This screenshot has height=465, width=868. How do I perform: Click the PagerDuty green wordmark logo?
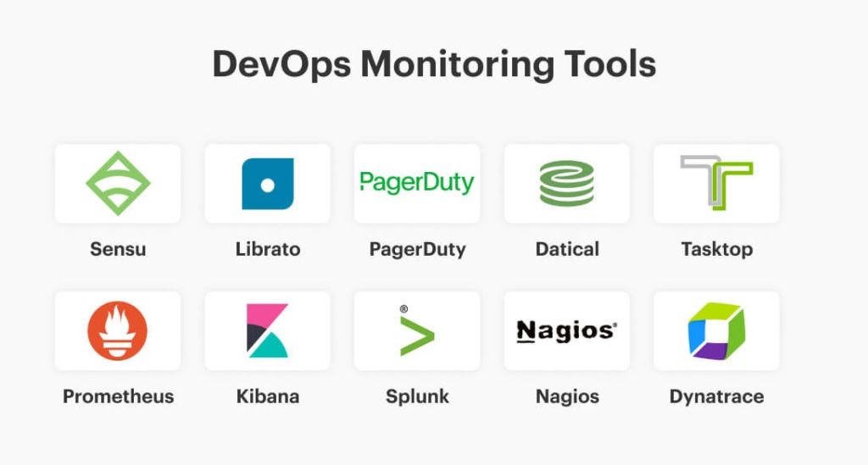click(417, 183)
